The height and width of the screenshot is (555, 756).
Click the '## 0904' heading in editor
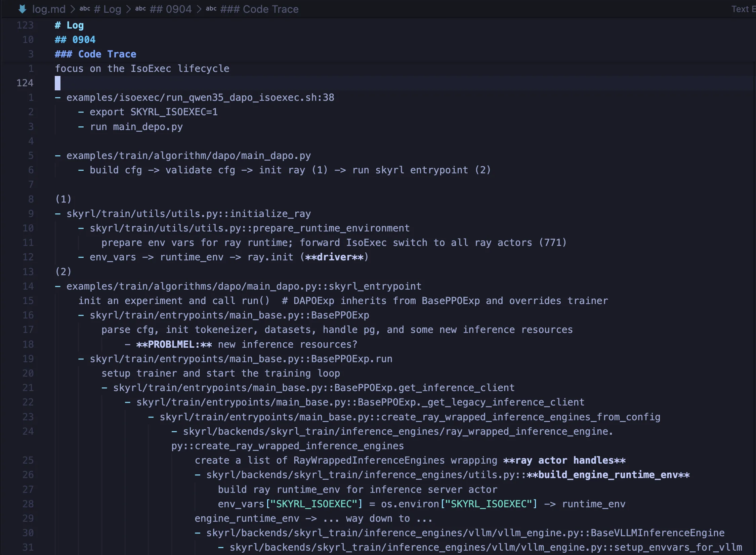[x=75, y=40]
